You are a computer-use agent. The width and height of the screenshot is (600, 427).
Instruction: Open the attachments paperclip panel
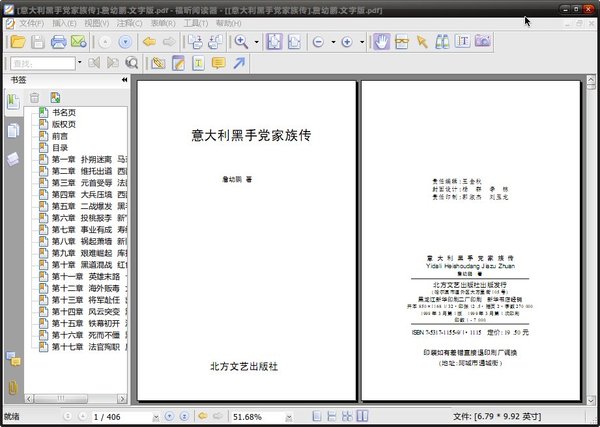tap(13, 388)
